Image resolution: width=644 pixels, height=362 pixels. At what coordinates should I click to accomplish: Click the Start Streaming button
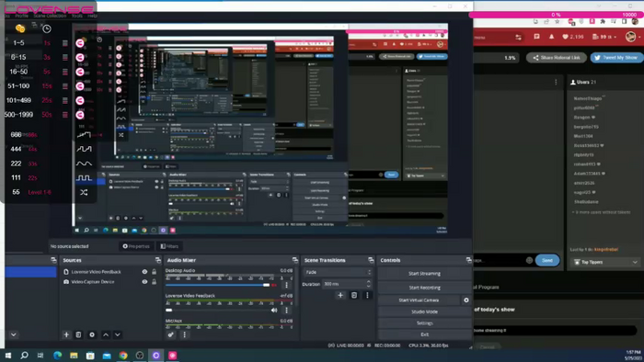[424, 274]
